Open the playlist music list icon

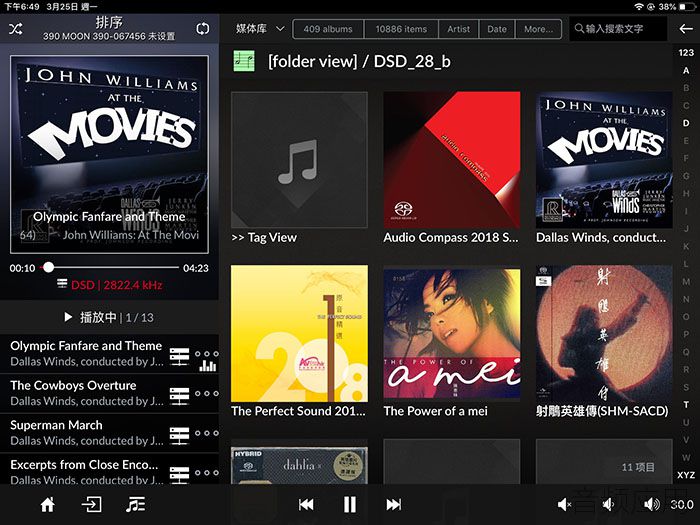(135, 504)
